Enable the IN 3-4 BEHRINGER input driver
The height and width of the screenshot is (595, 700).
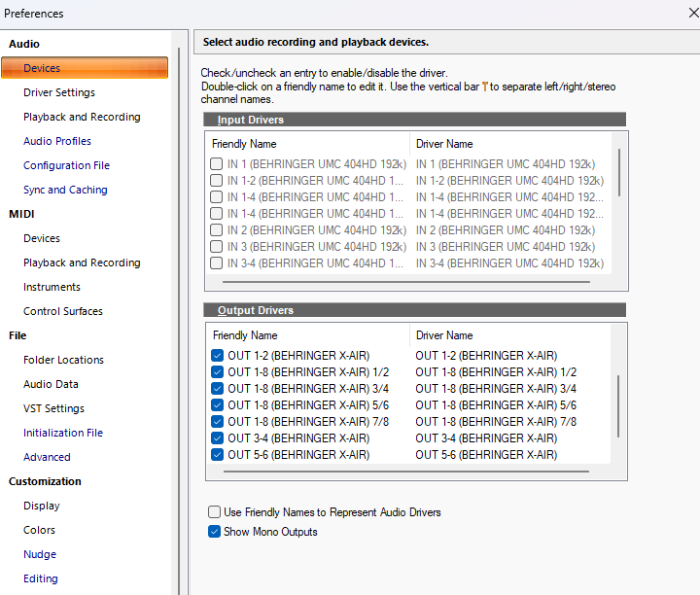click(x=217, y=262)
